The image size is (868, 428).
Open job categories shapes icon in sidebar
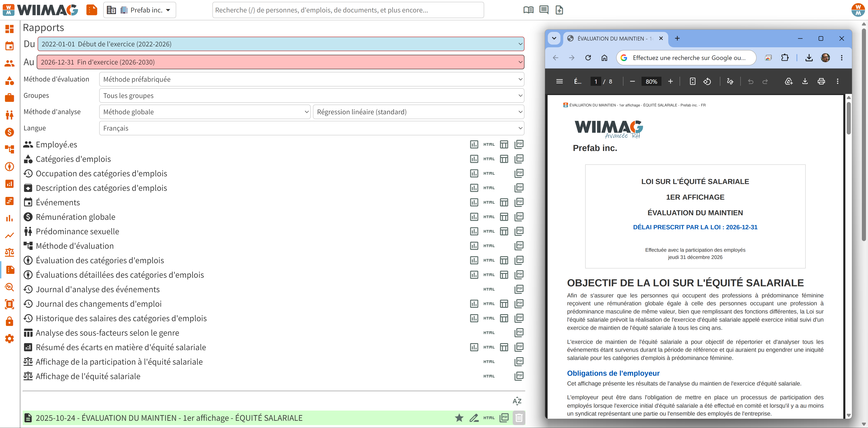click(10, 81)
